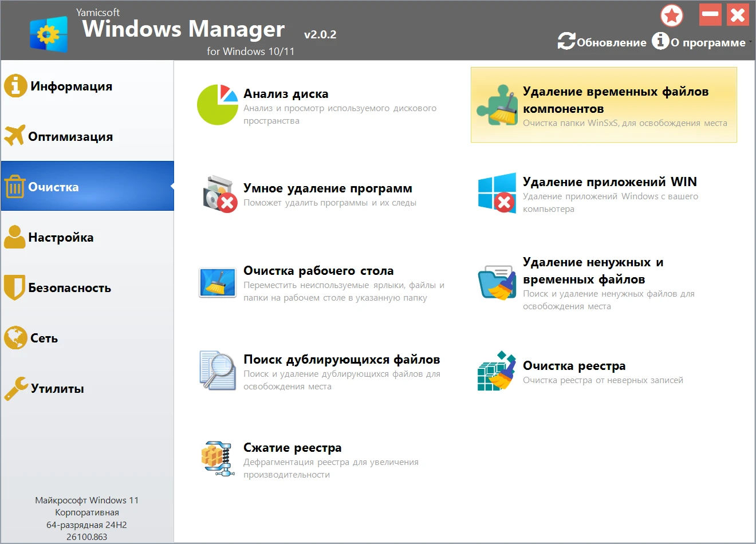Click 'Майкрософт Windows 11' system text
756x544 pixels.
pos(87,500)
